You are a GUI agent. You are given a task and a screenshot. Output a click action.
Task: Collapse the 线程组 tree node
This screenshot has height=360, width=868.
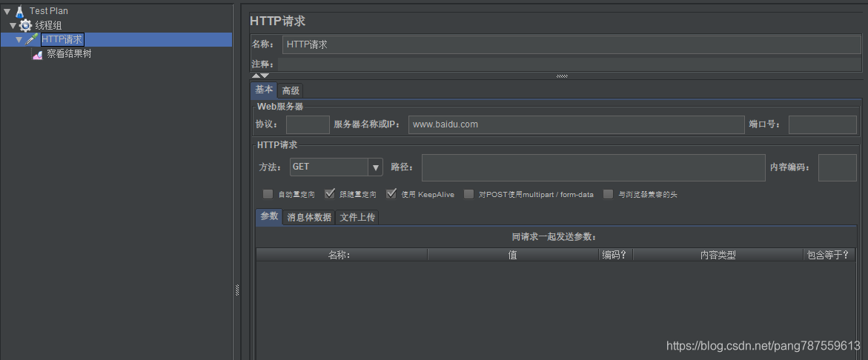point(13,25)
